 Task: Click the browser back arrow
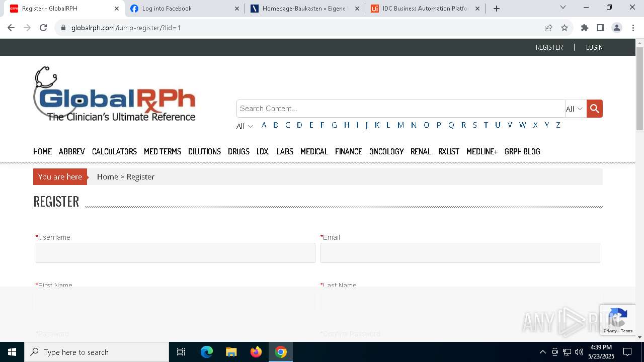pyautogui.click(x=11, y=28)
